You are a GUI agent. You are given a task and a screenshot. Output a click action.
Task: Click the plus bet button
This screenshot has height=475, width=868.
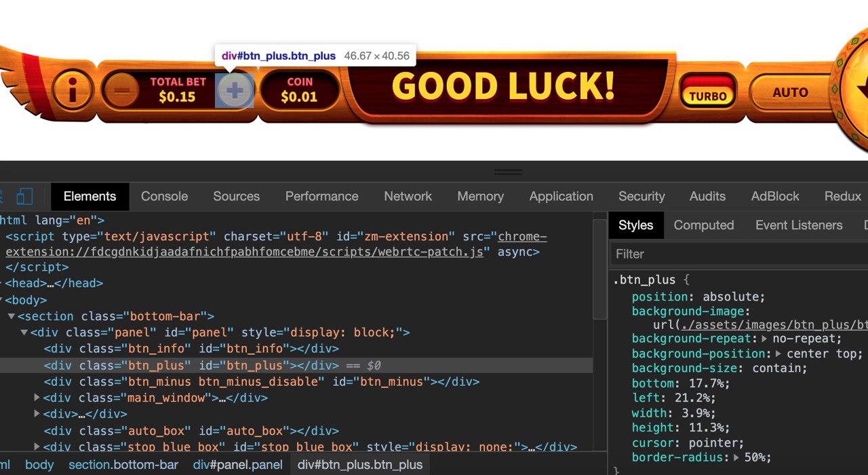pos(235,90)
